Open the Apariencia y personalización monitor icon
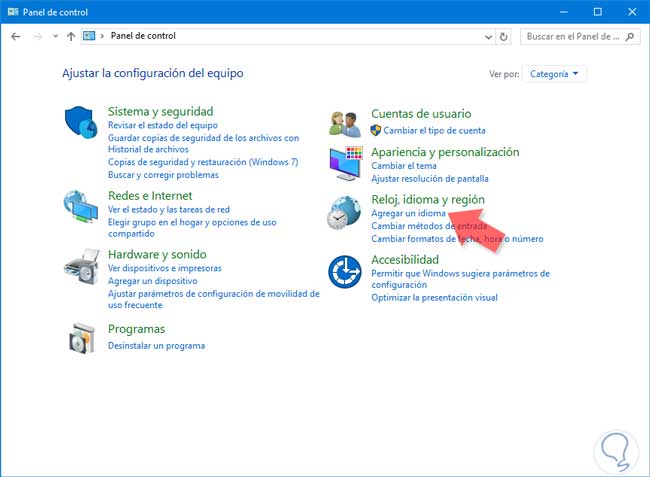This screenshot has height=477, width=650. click(x=346, y=163)
